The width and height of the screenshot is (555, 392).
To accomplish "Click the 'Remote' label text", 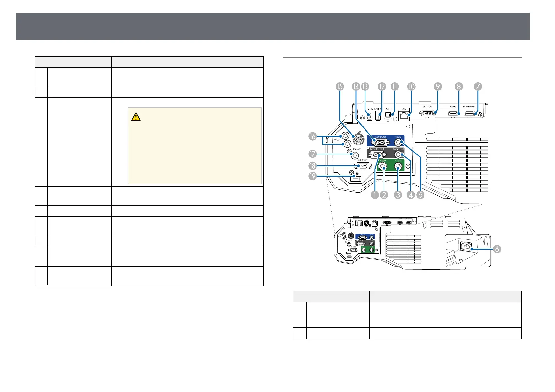I will coord(357,149).
